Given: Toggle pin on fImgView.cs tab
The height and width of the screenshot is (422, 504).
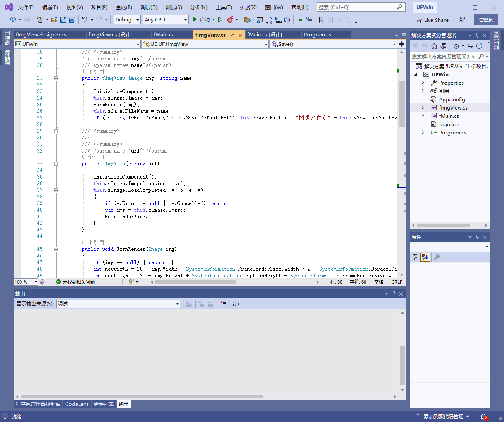Looking at the screenshot, I should tap(232, 35).
